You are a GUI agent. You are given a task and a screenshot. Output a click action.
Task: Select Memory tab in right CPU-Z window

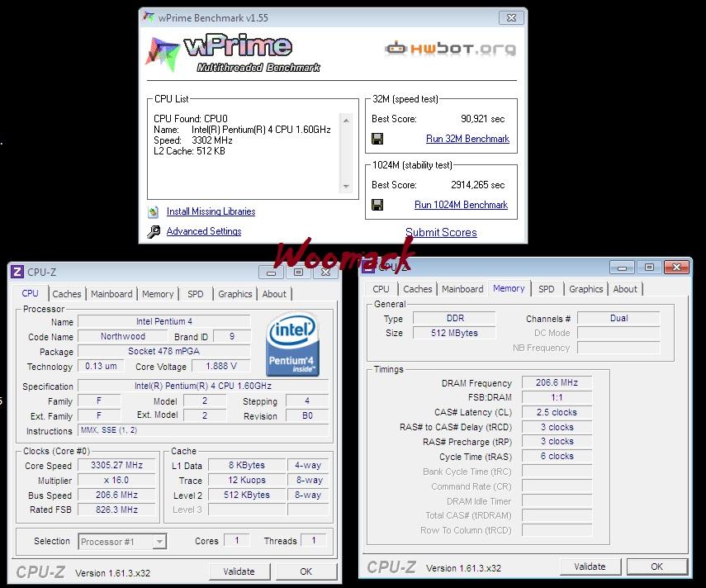[x=509, y=288]
